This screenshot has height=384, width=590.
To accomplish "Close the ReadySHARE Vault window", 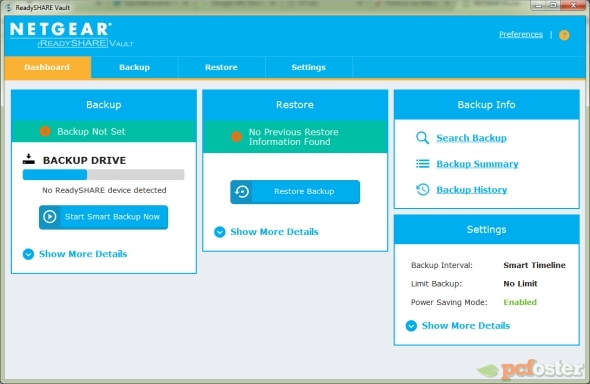I will [x=573, y=6].
